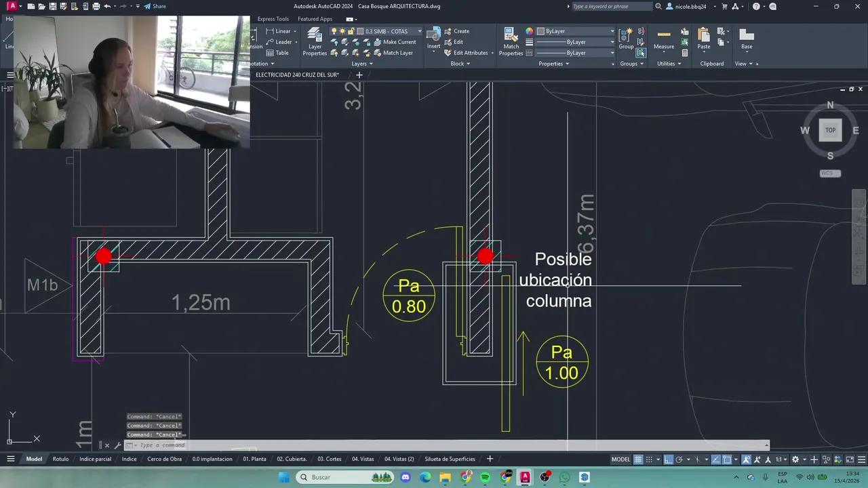Click the nicole.bbq24 account name
This screenshot has width=868, height=488.
click(x=690, y=6)
